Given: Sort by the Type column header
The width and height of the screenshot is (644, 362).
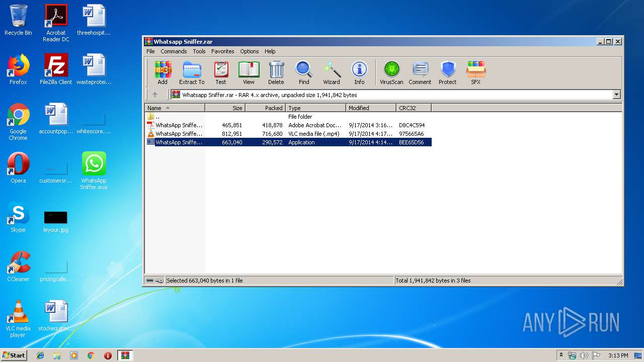Looking at the screenshot, I should 315,108.
